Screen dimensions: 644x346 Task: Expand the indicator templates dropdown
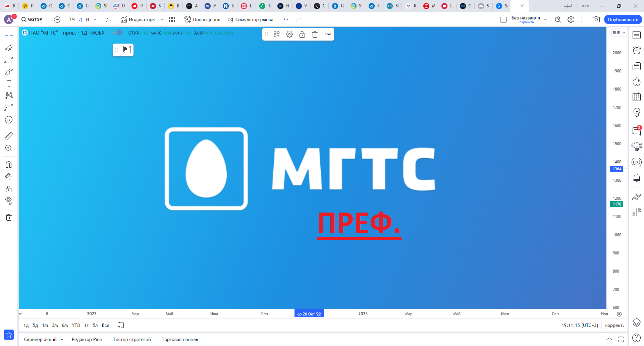tap(162, 19)
